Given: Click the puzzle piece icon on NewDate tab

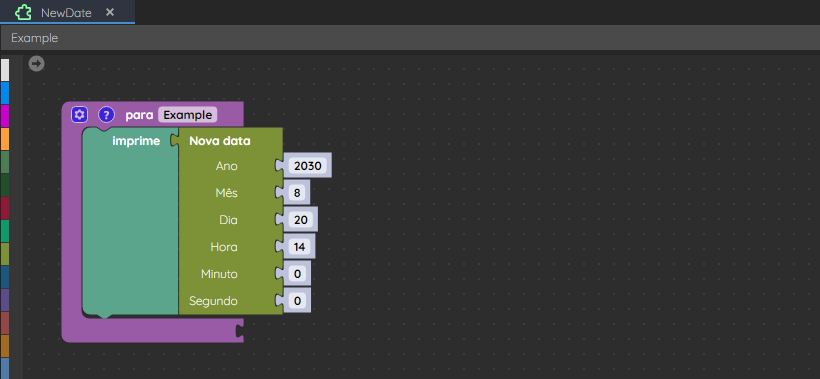Looking at the screenshot, I should 23,13.
